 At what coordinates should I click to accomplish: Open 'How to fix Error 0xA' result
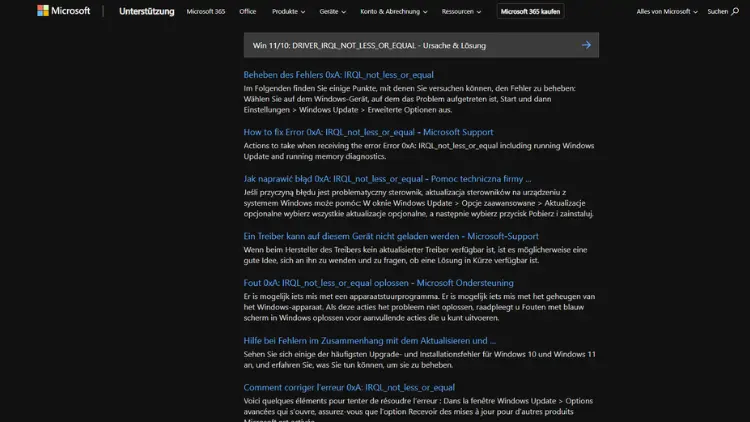tap(368, 132)
